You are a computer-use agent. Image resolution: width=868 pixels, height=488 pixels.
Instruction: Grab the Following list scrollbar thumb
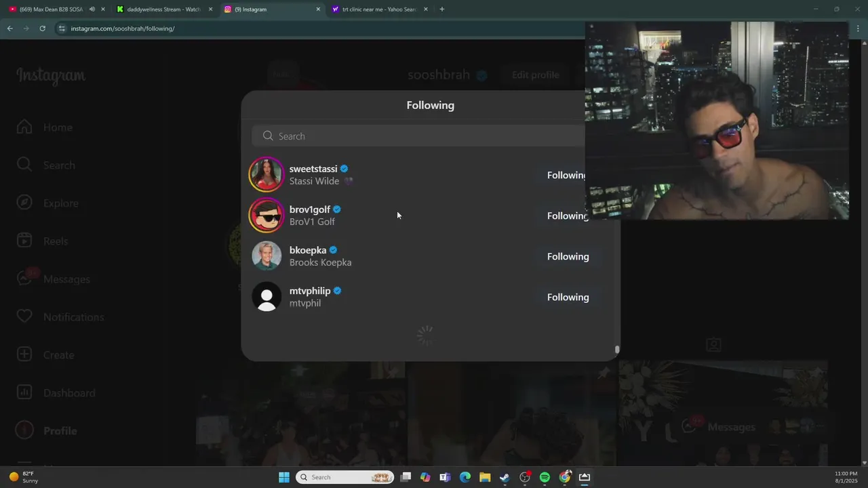617,350
